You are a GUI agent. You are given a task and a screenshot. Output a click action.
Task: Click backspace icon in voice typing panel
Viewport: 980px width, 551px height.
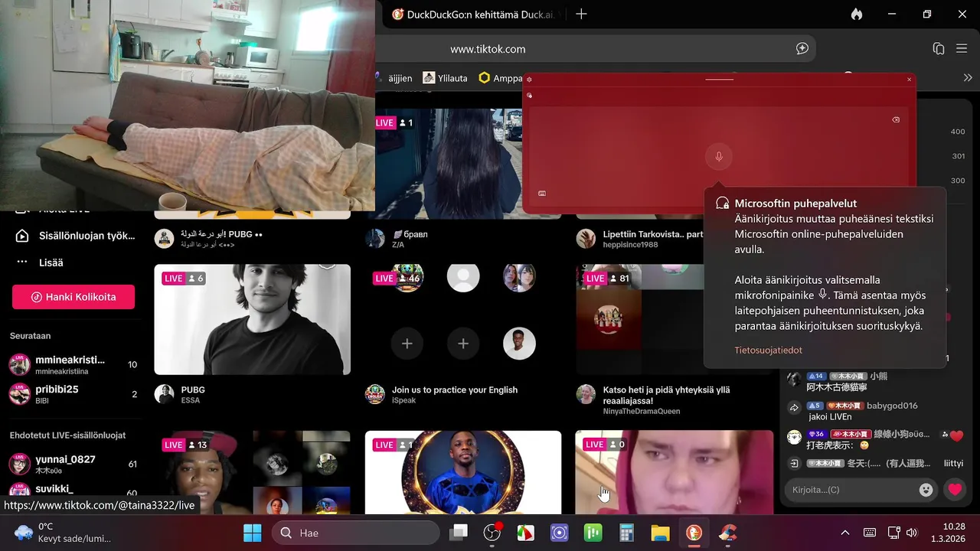896,120
